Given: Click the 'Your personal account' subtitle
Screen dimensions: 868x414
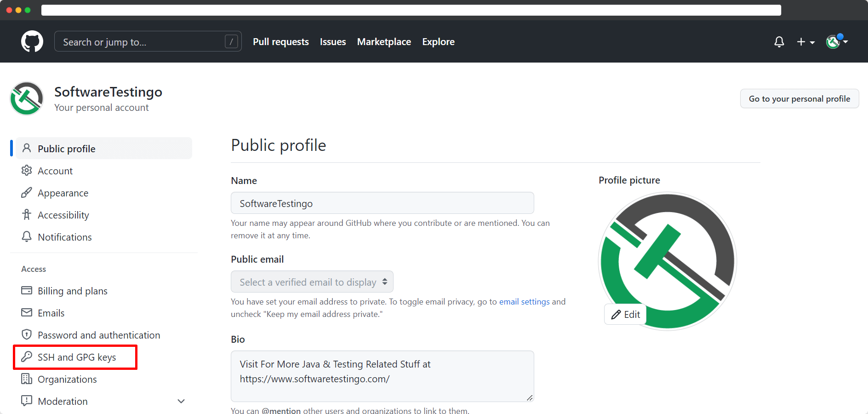Looking at the screenshot, I should tap(102, 108).
